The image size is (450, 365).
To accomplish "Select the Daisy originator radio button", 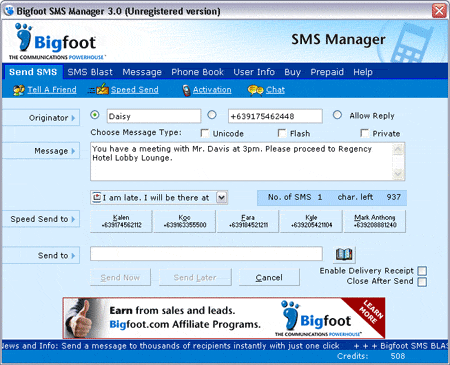I will pyautogui.click(x=95, y=115).
